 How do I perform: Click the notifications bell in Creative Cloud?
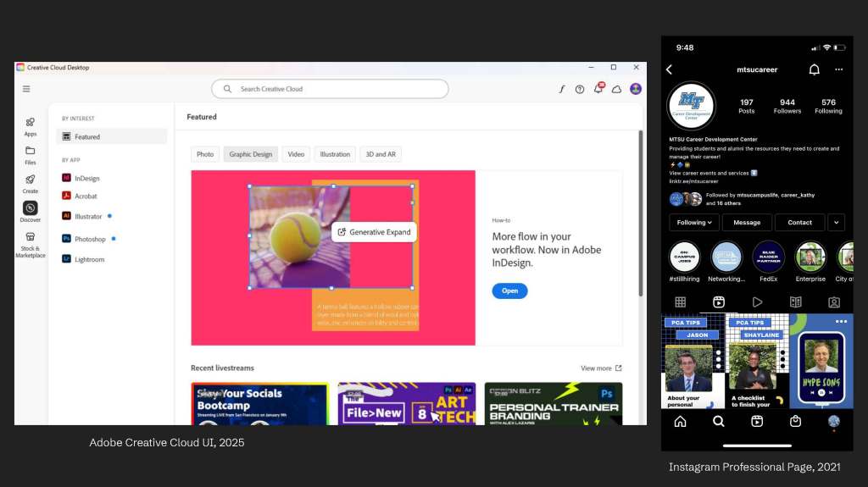pos(598,89)
